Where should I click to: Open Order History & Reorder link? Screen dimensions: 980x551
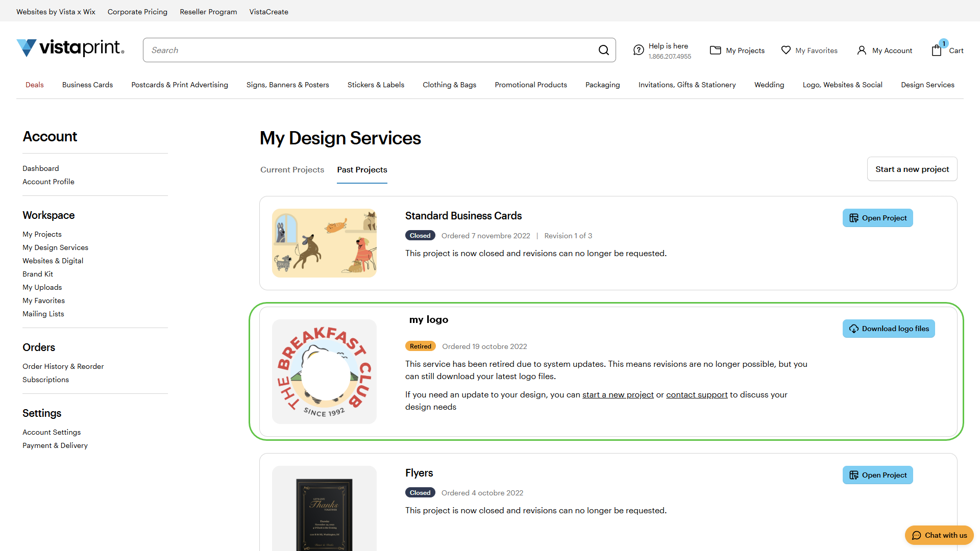click(x=63, y=366)
